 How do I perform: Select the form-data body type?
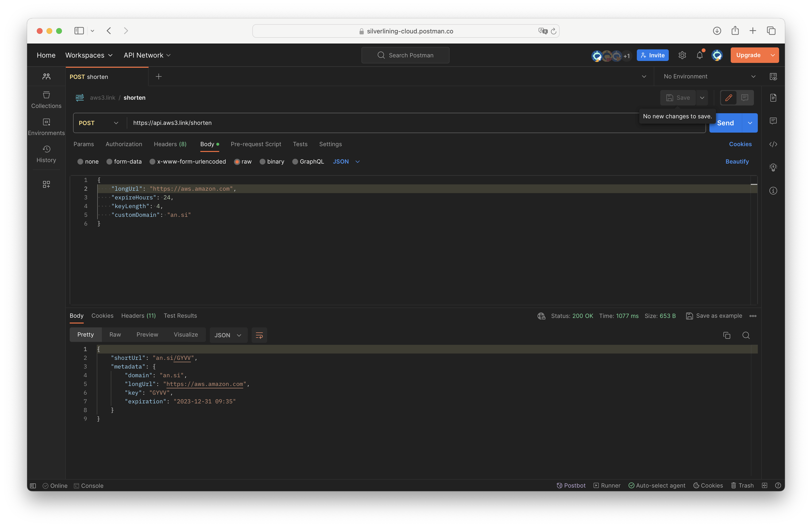(124, 162)
